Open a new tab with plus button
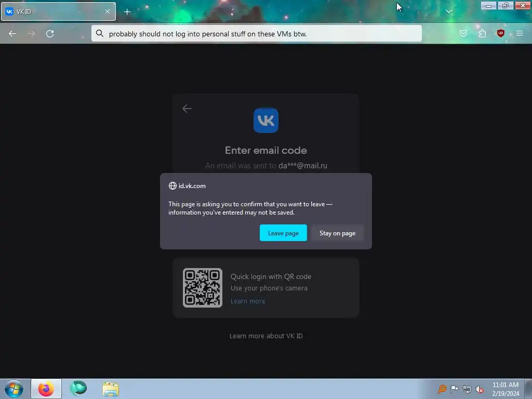The height and width of the screenshot is (399, 532). [x=127, y=12]
